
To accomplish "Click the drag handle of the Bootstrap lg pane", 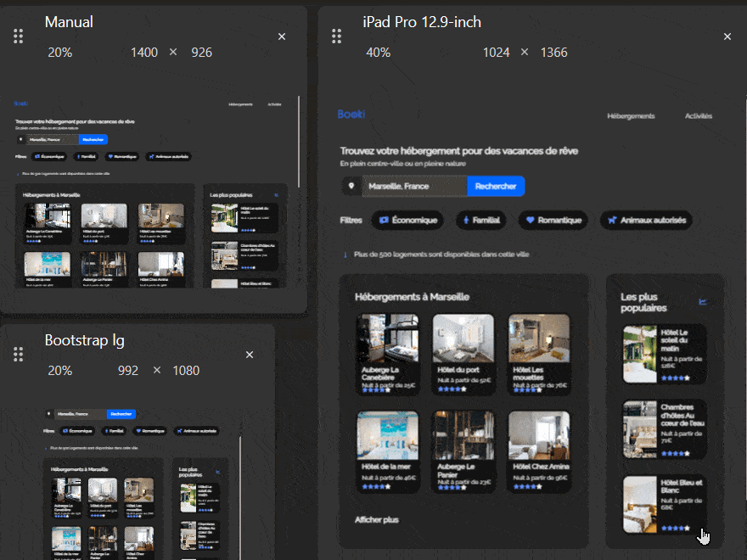I will pos(18,355).
